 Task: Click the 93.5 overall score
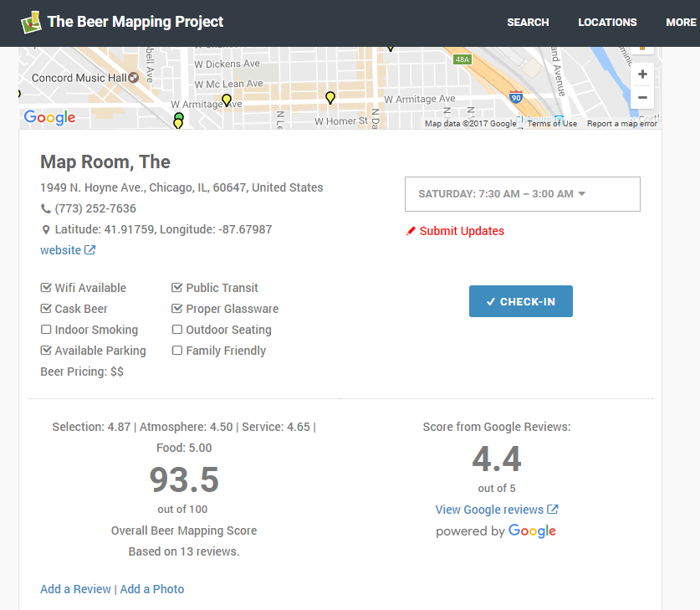(184, 479)
